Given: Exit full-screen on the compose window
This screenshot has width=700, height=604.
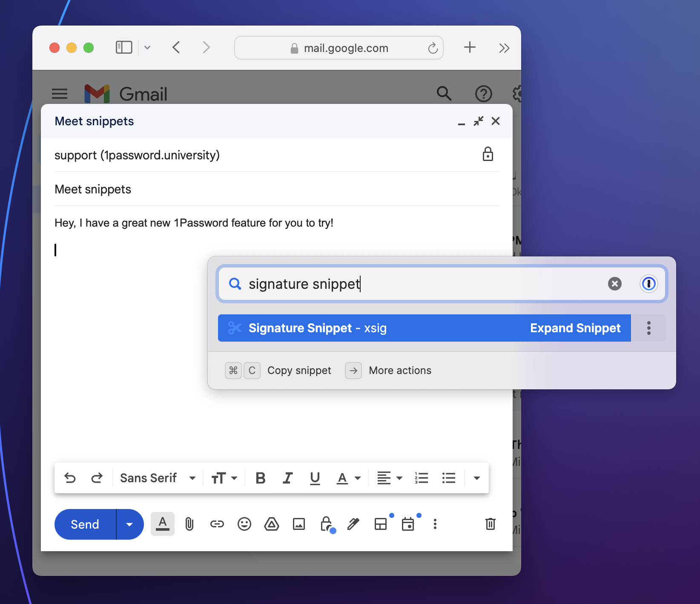Looking at the screenshot, I should click(x=479, y=121).
